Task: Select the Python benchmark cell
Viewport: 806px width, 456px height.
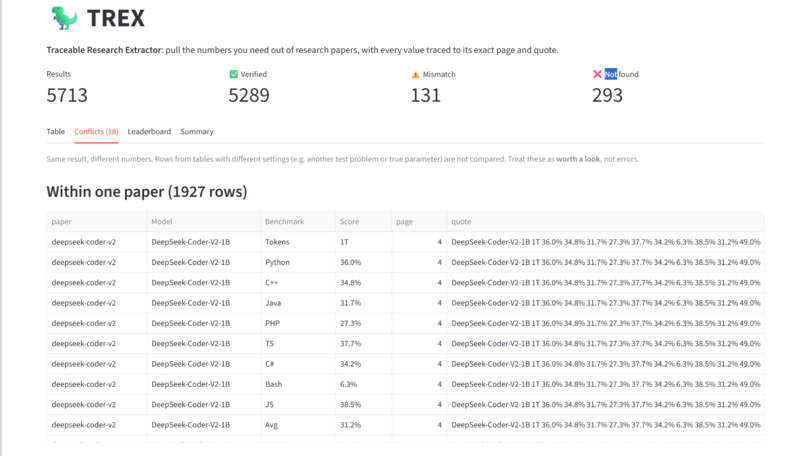Action: (298, 262)
